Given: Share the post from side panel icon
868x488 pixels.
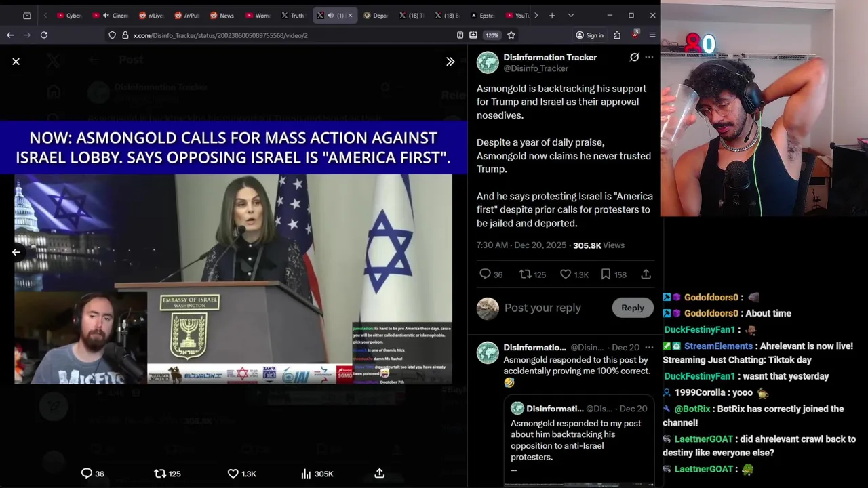Looking at the screenshot, I should [x=646, y=274].
